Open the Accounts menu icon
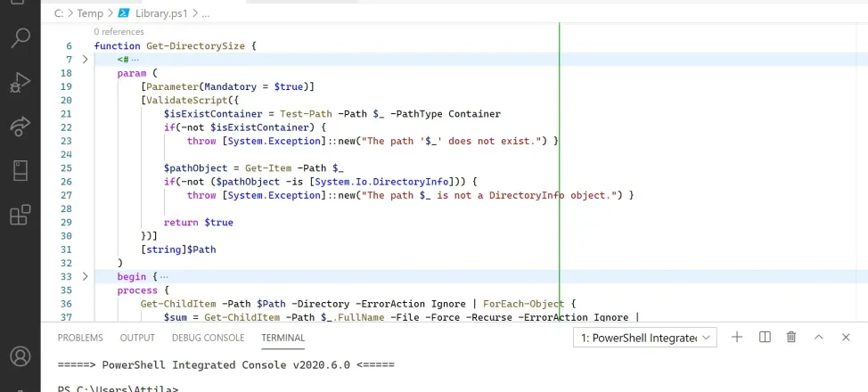This screenshot has width=868, height=392. (20, 357)
